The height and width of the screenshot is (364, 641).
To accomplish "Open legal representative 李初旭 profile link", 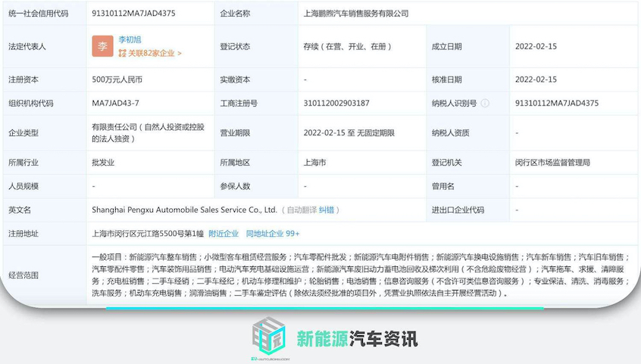I will (130, 39).
